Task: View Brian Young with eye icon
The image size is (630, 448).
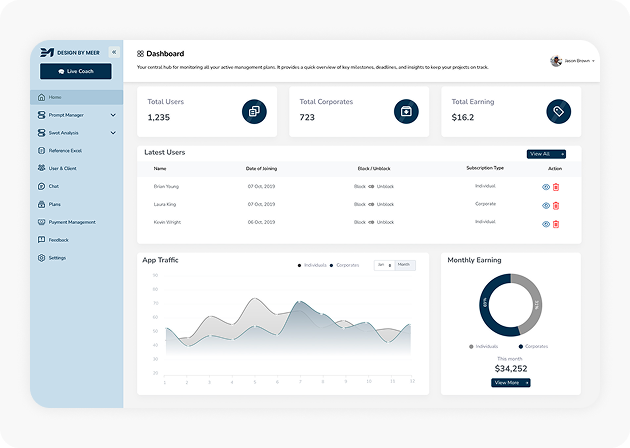Action: pos(546,187)
